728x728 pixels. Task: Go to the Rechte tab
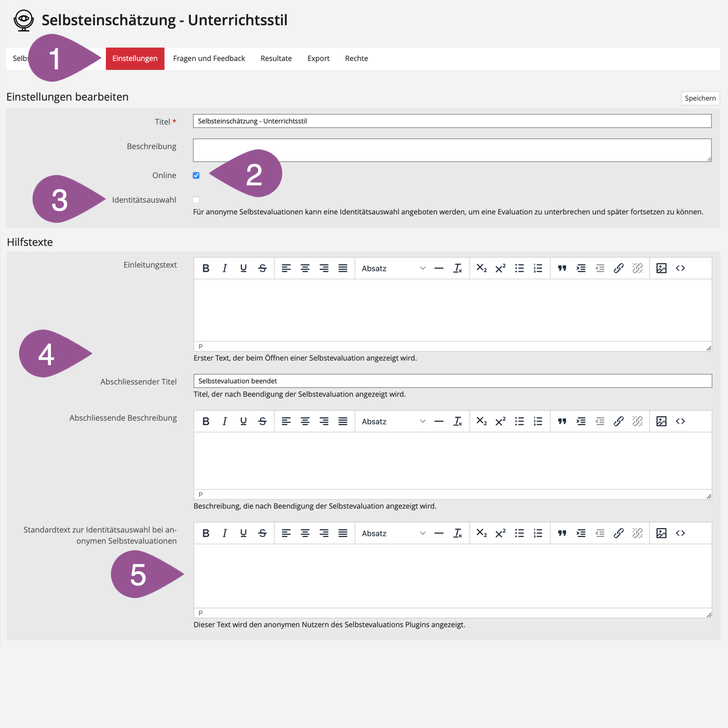[356, 58]
